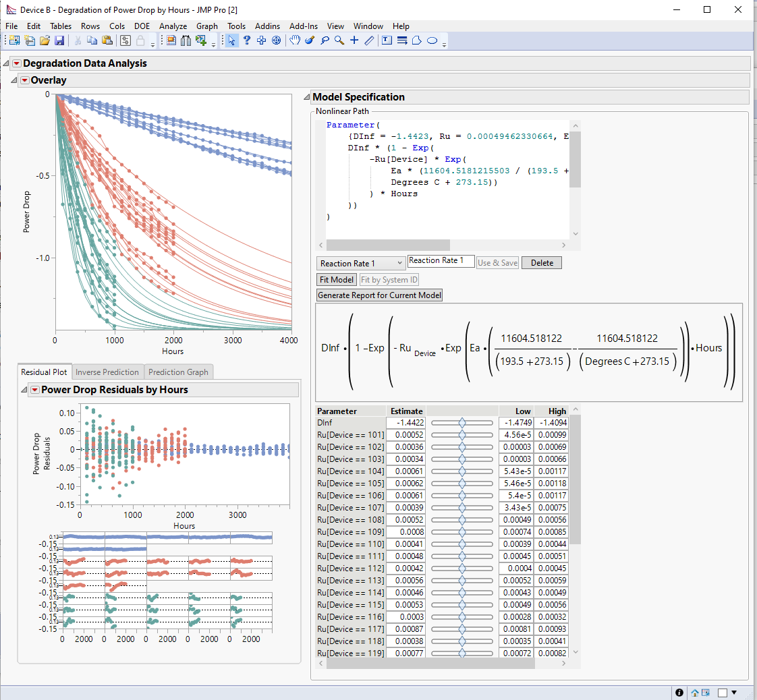Open the Degradation Data Analysis red triangle menu
This screenshot has height=700, width=757.
pyautogui.click(x=16, y=63)
